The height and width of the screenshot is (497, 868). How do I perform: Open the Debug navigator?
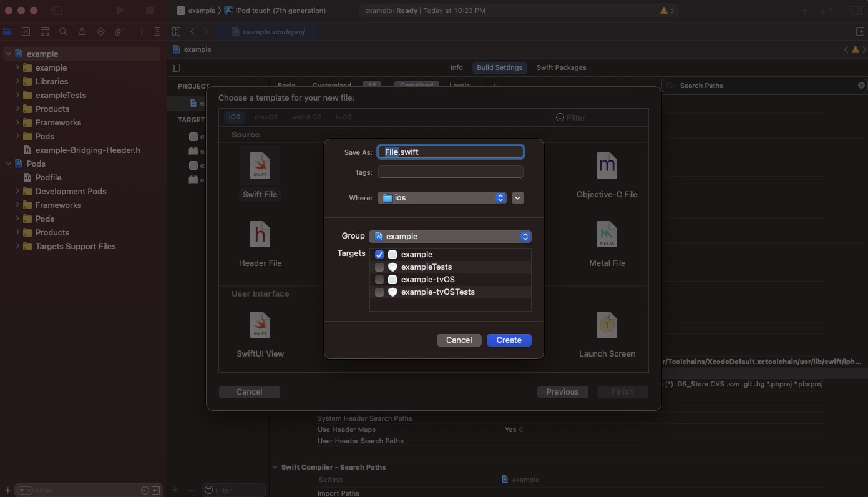click(119, 31)
